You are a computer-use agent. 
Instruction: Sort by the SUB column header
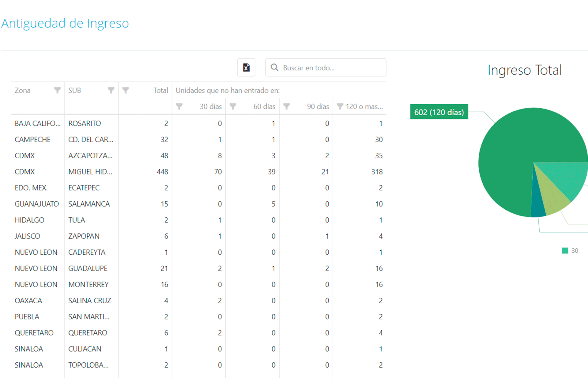pyautogui.click(x=74, y=90)
